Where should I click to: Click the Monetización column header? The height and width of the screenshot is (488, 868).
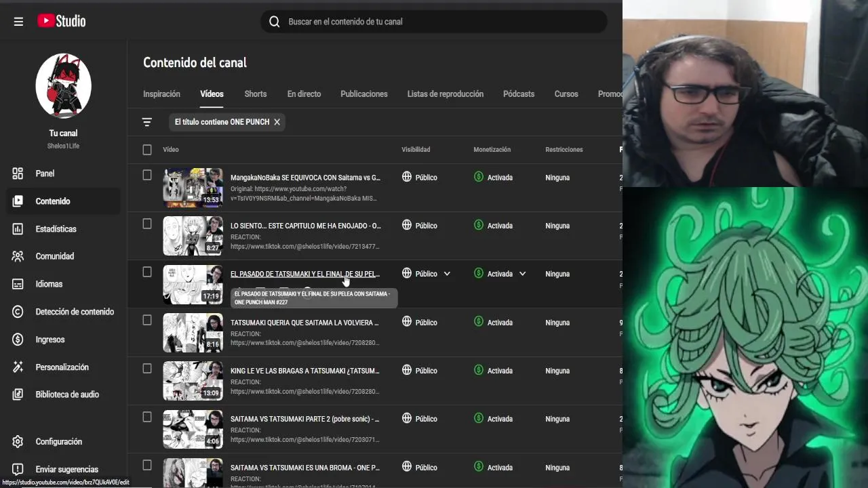492,150
